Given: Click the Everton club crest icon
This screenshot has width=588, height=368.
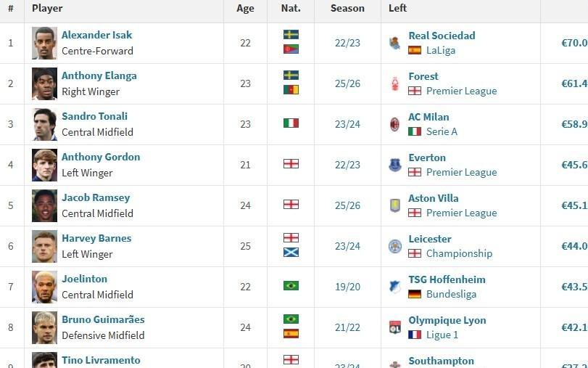Looking at the screenshot, I should pyautogui.click(x=394, y=165).
